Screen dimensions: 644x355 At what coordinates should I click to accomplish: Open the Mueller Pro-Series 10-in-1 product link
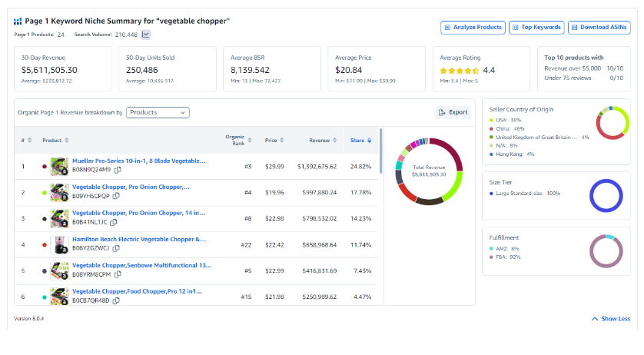click(x=138, y=161)
